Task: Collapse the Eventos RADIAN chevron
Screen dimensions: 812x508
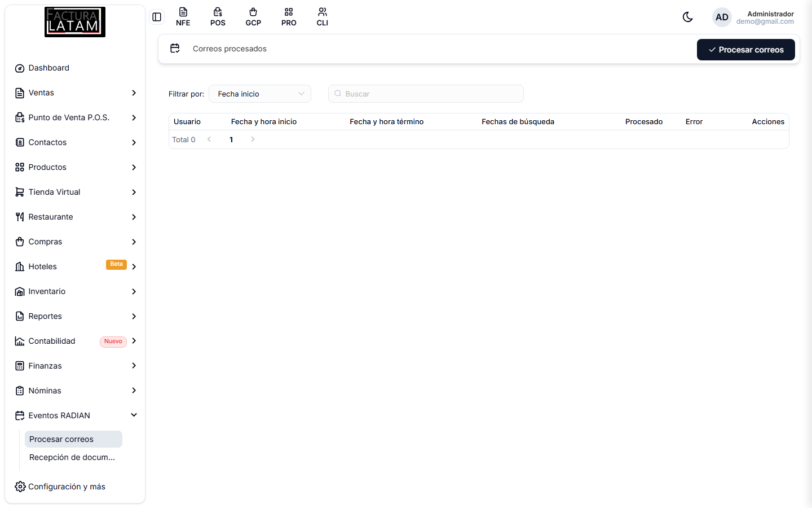Action: pos(134,415)
